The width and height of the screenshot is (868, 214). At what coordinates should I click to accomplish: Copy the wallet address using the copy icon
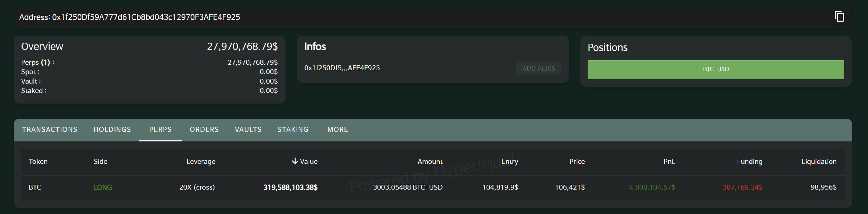(x=839, y=17)
